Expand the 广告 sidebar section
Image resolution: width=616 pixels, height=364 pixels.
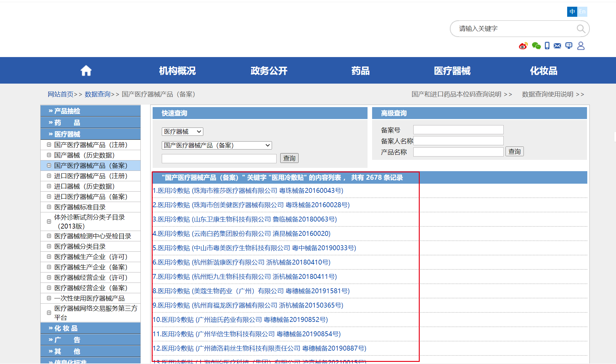point(90,340)
